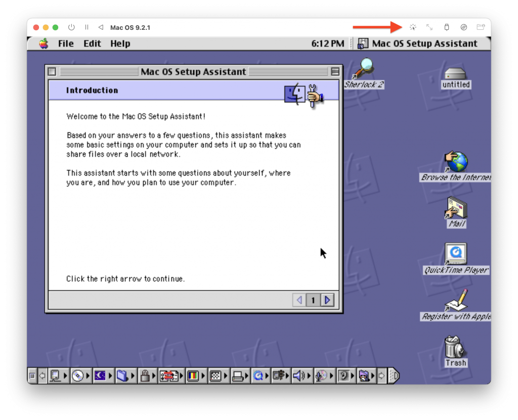
Task: Open the Help menu
Action: [x=120, y=43]
